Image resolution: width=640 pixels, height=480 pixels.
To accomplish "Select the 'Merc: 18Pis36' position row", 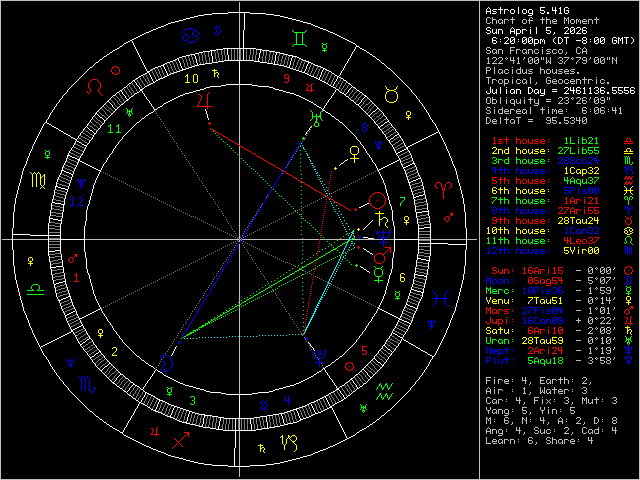I will (x=560, y=291).
